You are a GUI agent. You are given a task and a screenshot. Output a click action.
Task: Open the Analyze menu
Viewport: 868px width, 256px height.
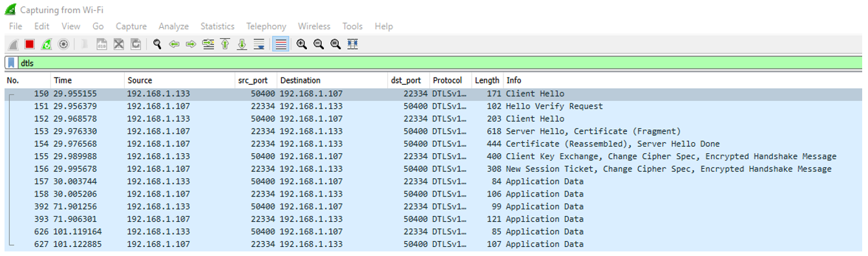tap(174, 27)
